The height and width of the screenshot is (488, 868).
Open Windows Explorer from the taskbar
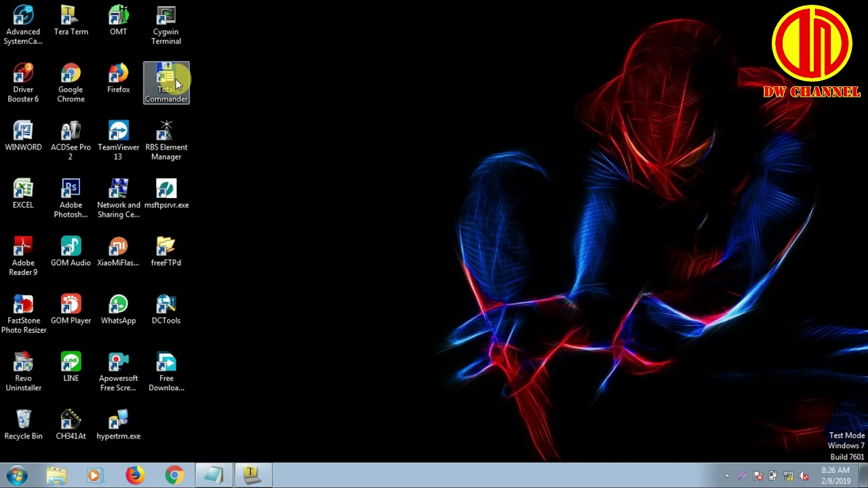57,475
